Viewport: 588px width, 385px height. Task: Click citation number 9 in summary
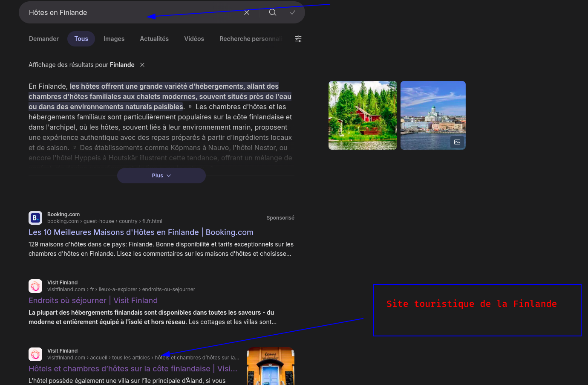coord(190,107)
